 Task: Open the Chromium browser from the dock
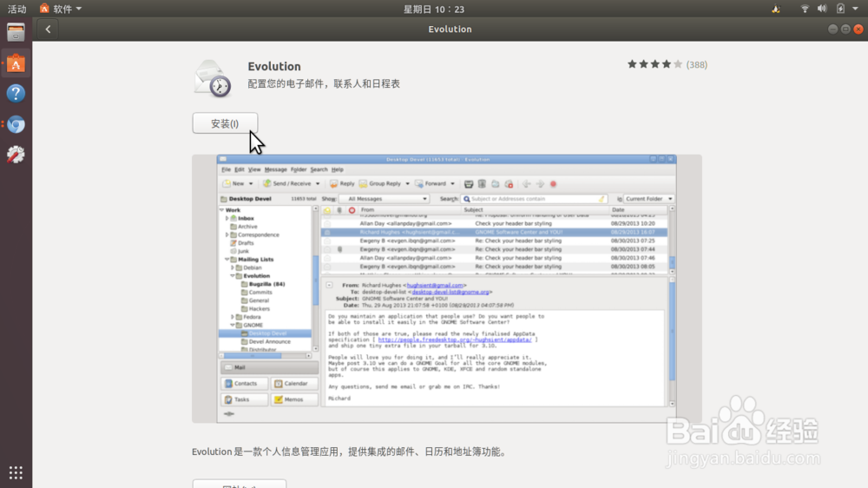(x=16, y=124)
